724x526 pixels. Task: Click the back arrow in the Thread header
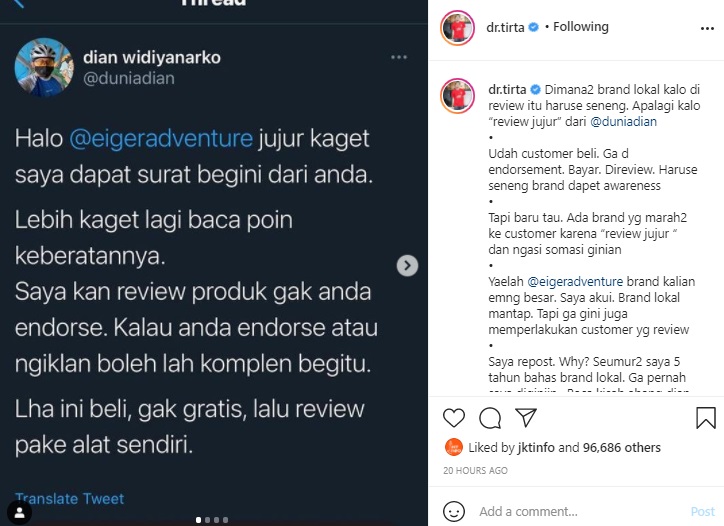pos(18,4)
